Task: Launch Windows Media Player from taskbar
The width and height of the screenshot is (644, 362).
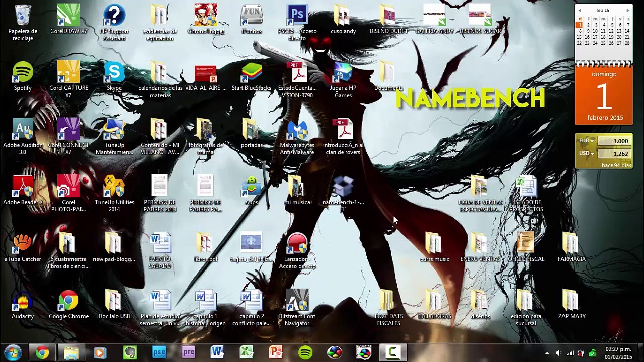Action: pyautogui.click(x=100, y=352)
